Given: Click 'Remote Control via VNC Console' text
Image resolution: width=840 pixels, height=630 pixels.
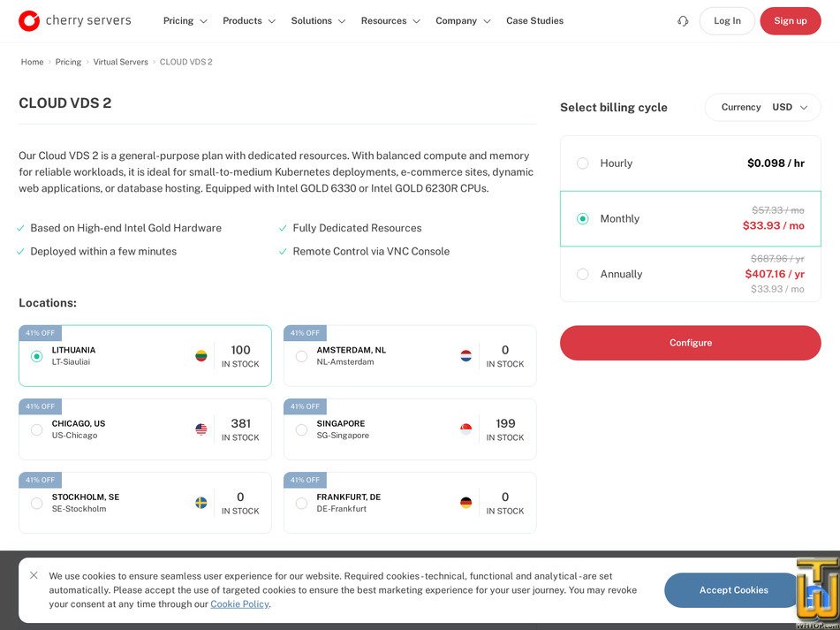Looking at the screenshot, I should [x=371, y=251].
